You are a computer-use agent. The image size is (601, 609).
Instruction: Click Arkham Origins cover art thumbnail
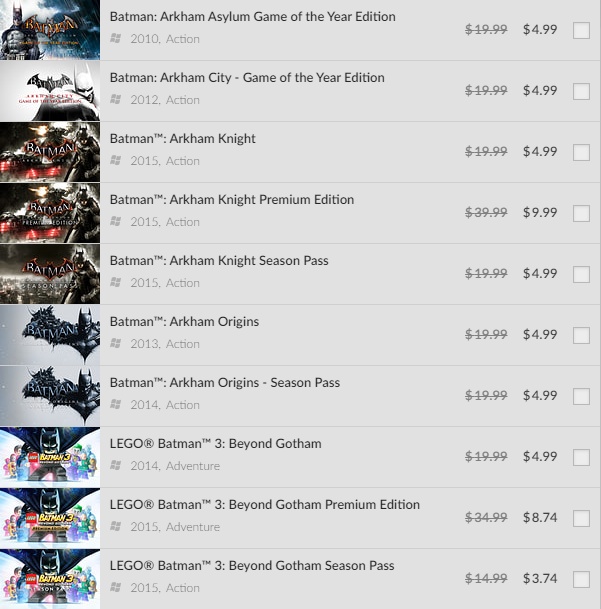(x=50, y=335)
